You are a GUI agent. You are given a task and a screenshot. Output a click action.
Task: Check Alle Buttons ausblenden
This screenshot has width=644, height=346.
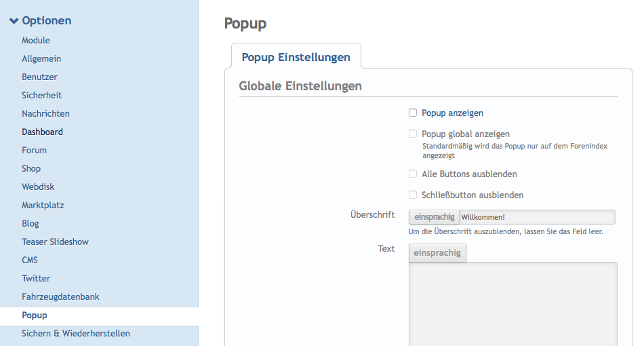[x=413, y=174]
